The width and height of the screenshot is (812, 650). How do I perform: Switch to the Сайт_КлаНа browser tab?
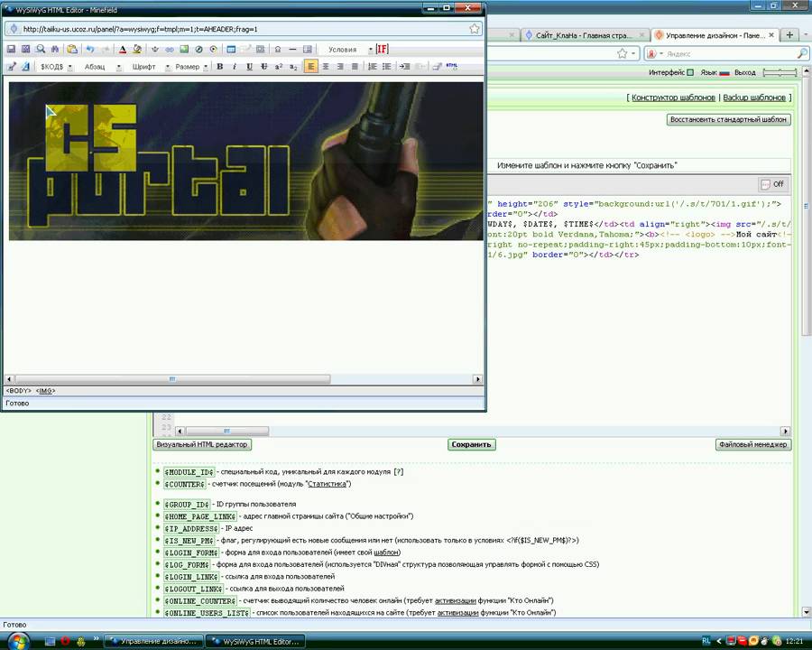point(584,35)
